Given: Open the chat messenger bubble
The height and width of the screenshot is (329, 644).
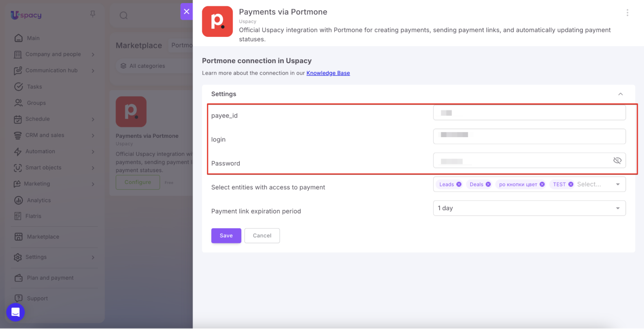Looking at the screenshot, I should 15,312.
